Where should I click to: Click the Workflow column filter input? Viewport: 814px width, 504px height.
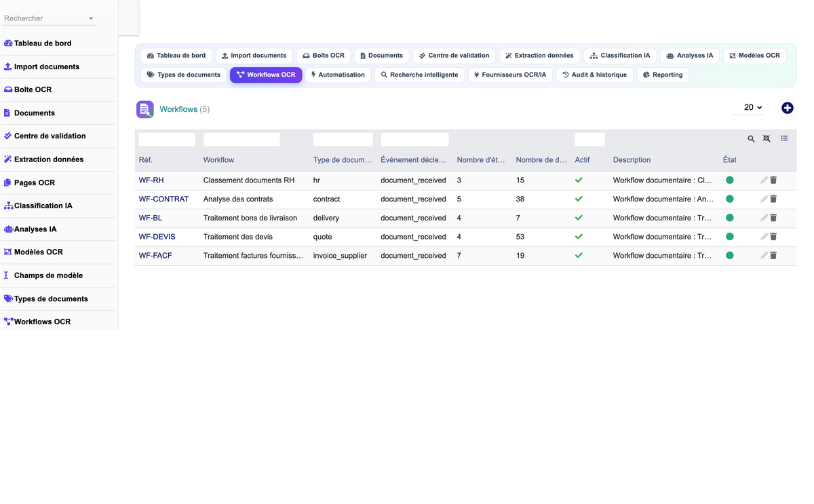pos(241,140)
